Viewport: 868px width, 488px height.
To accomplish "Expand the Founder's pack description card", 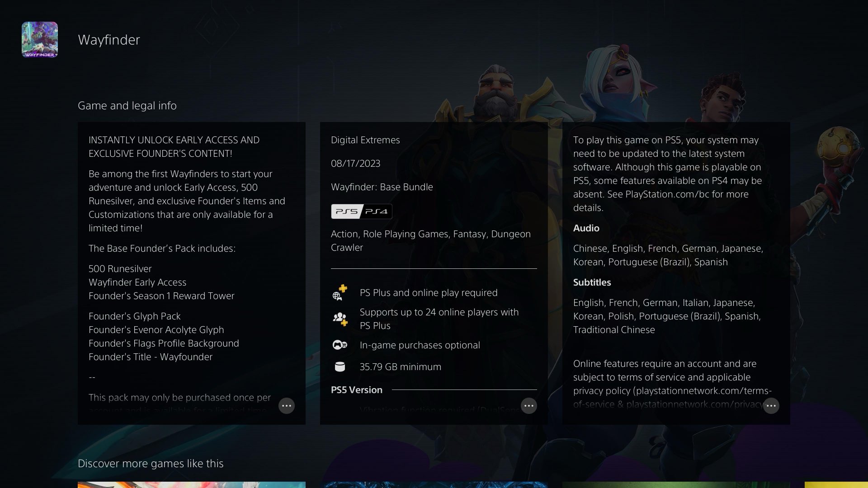I will click(287, 406).
